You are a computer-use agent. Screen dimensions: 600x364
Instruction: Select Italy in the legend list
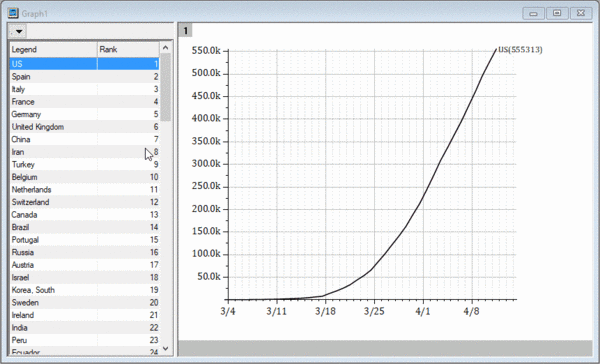[85, 89]
